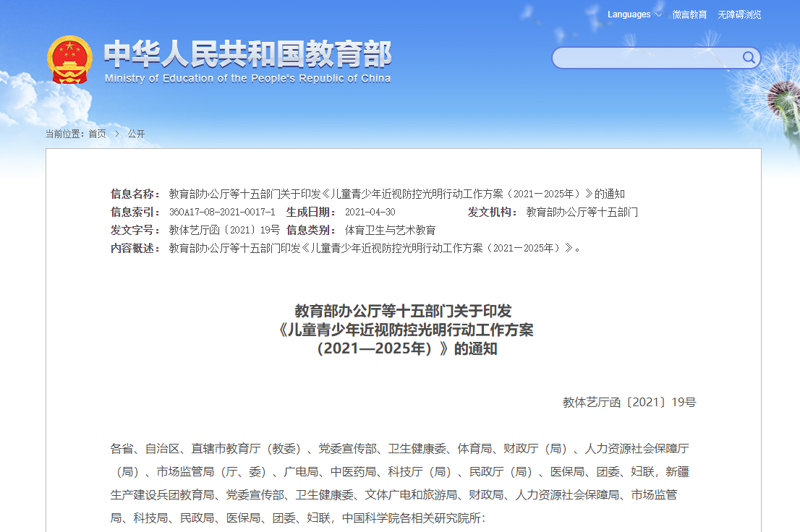Select 公开 in the breadcrumb trail
Viewport: 800px width, 532px height.
click(136, 134)
